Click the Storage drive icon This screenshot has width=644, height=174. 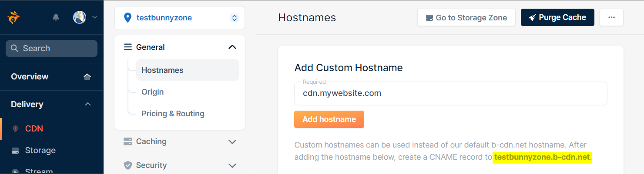click(16, 151)
